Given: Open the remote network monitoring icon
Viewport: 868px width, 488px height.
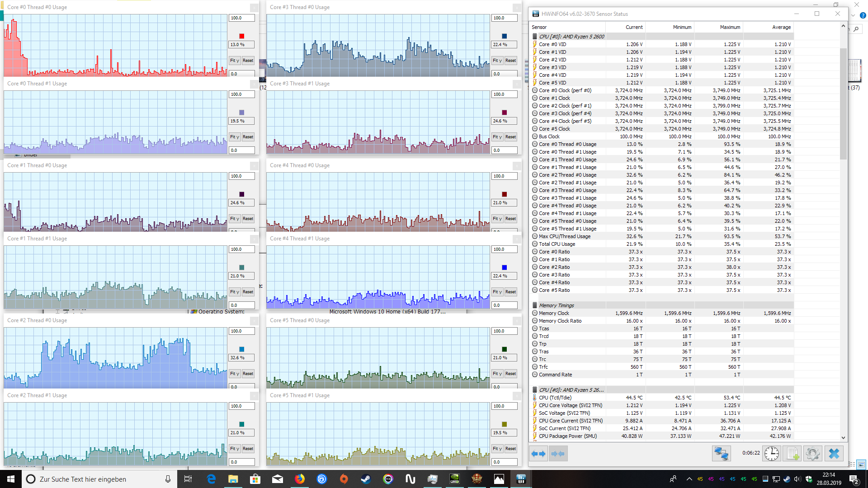Looking at the screenshot, I should point(721,453).
